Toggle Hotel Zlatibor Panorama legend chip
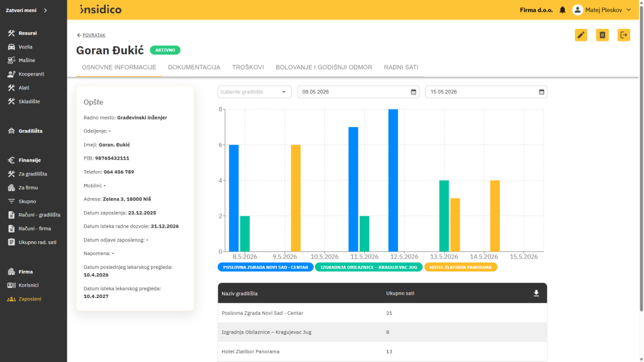This screenshot has width=644, height=362. 460,267
